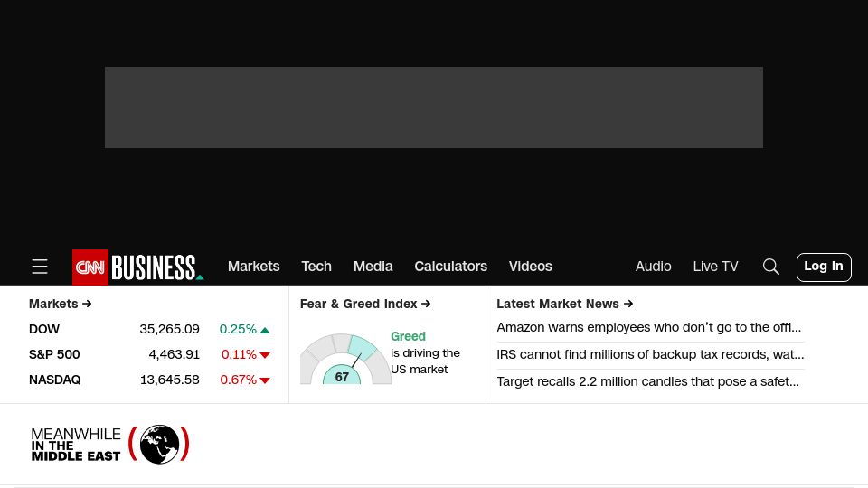The width and height of the screenshot is (868, 488).
Task: Open the search magnifier icon
Action: 770,267
